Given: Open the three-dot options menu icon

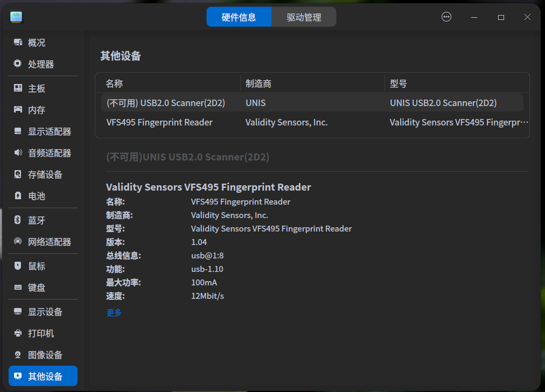Looking at the screenshot, I should (446, 17).
